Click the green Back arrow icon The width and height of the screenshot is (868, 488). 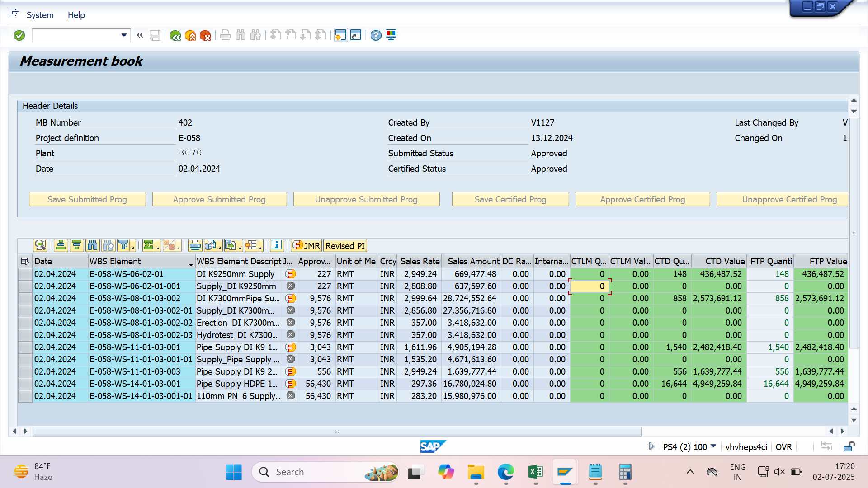point(175,35)
